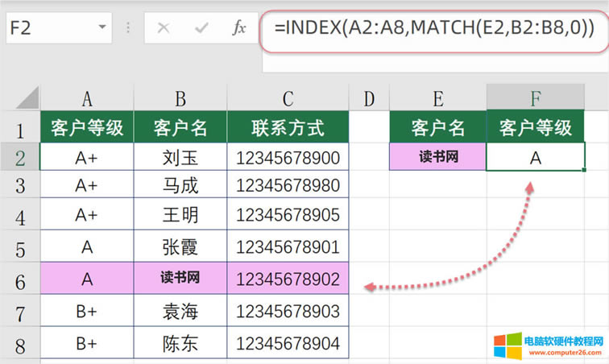Expand the Name Box dropdown arrow

click(102, 28)
